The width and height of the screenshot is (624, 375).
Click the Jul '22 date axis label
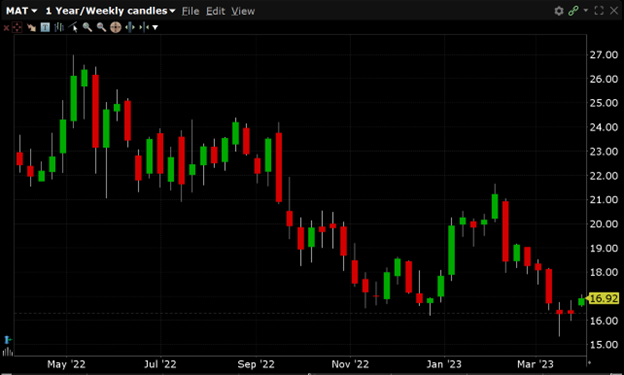coord(160,364)
